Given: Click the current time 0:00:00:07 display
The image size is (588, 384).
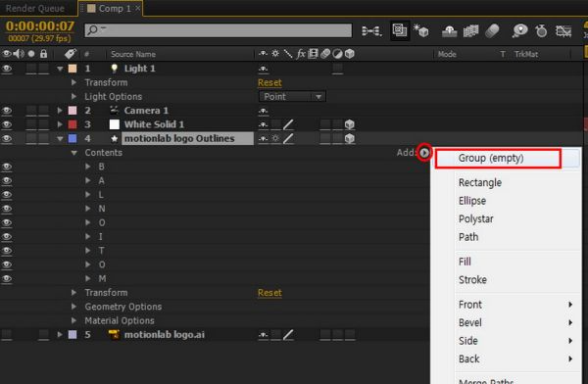Looking at the screenshot, I should [x=40, y=25].
